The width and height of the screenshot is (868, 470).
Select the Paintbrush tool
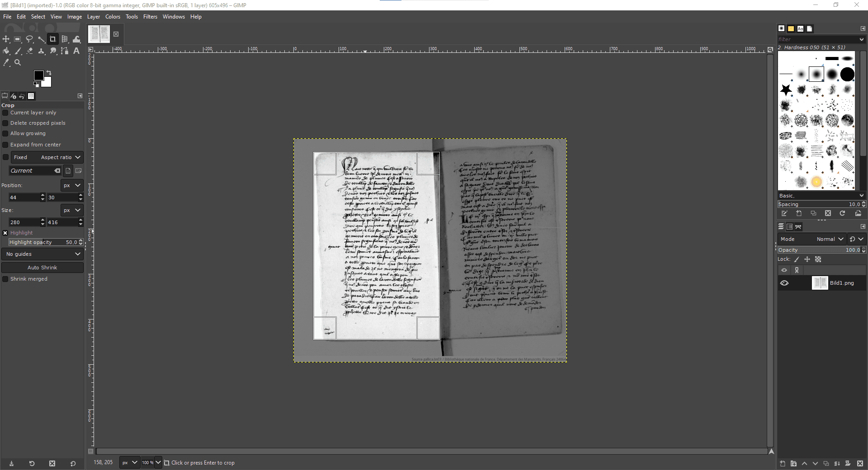[19, 51]
